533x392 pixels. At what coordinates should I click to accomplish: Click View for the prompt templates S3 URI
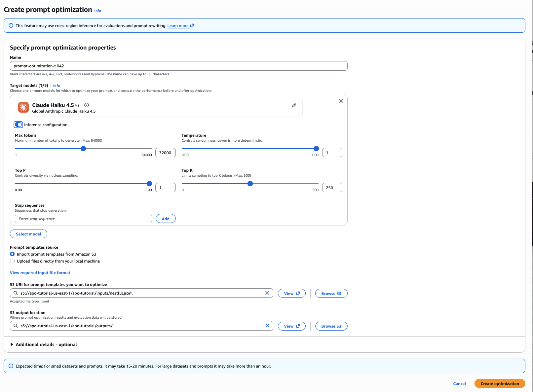[292, 293]
